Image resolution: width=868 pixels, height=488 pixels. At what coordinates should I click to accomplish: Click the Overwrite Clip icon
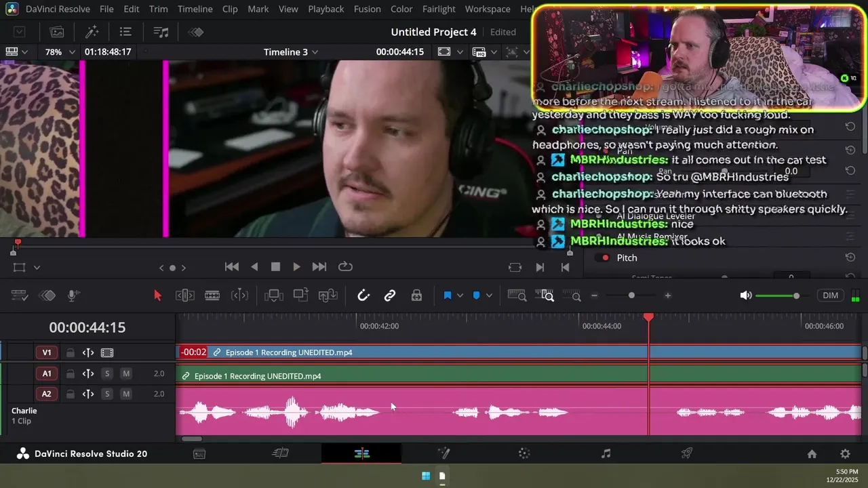click(300, 296)
